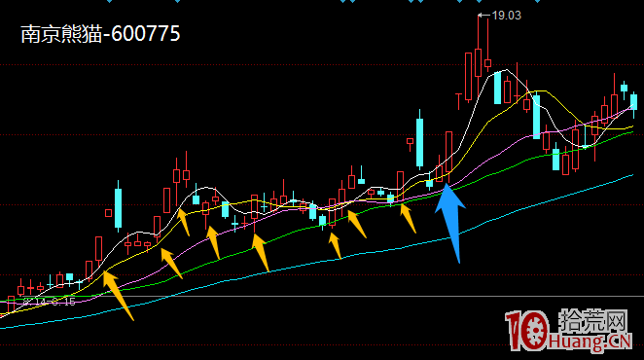Click the faint 8.14-8.15 price label
The width and height of the screenshot is (644, 360).
[50, 302]
